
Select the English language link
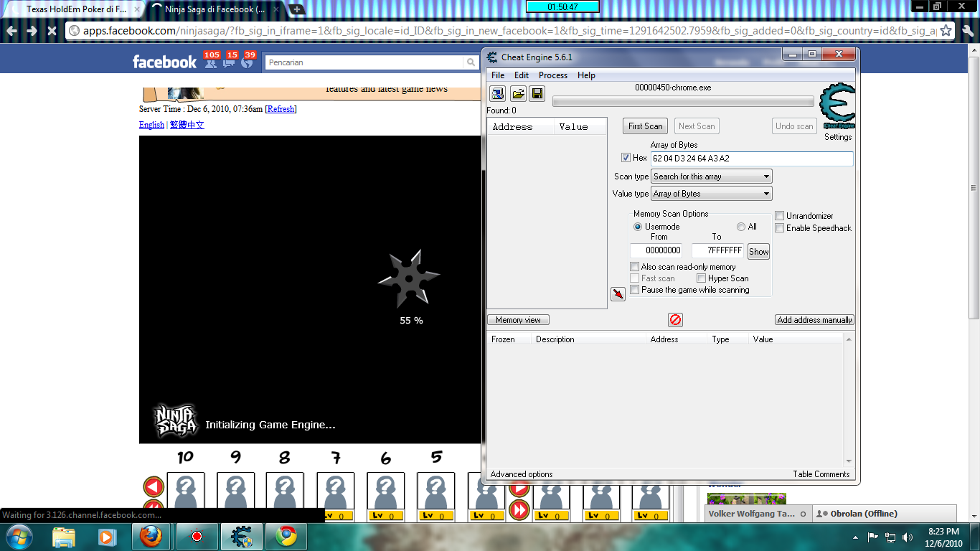point(151,125)
